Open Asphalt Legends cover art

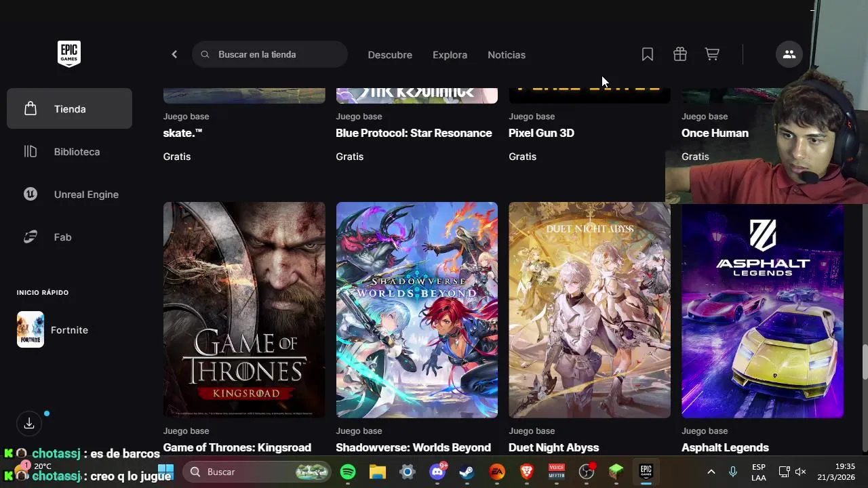click(x=763, y=310)
